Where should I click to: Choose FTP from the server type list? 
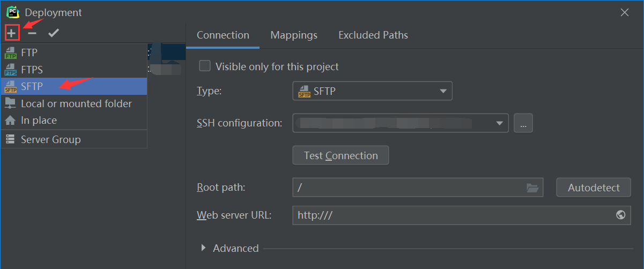tap(73, 53)
